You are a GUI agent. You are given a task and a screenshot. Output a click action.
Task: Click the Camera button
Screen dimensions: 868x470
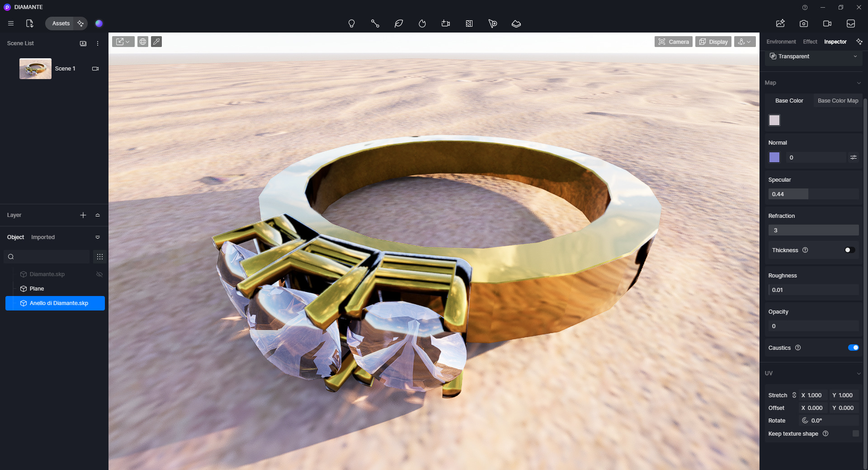[x=674, y=42]
